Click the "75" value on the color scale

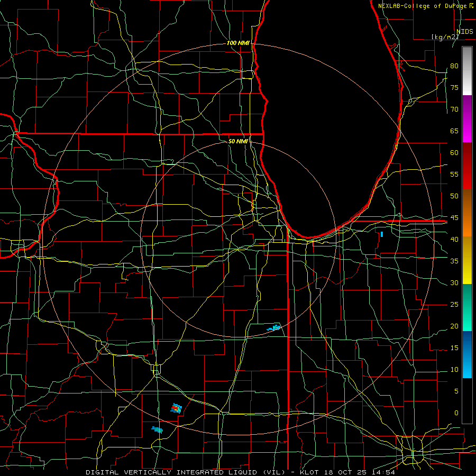click(x=454, y=87)
